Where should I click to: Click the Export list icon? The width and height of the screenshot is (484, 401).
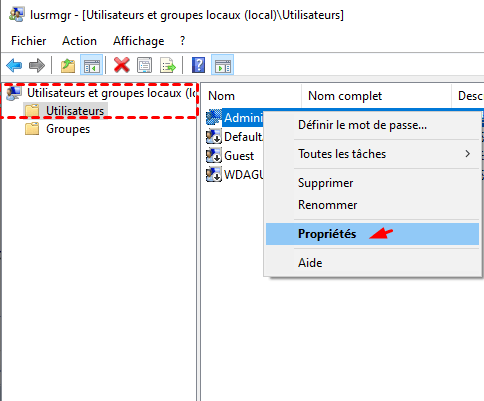tap(168, 65)
